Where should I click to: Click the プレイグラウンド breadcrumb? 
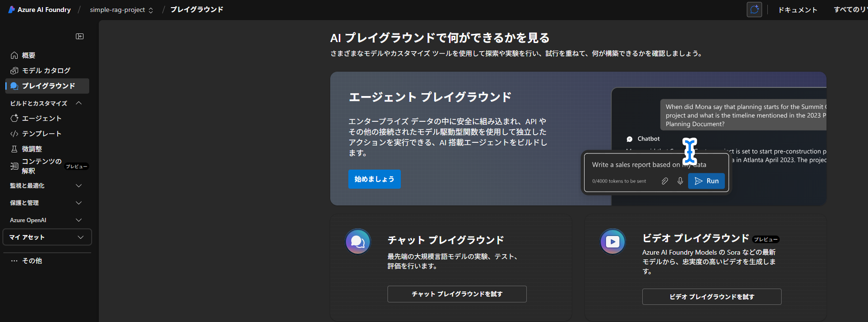[197, 10]
